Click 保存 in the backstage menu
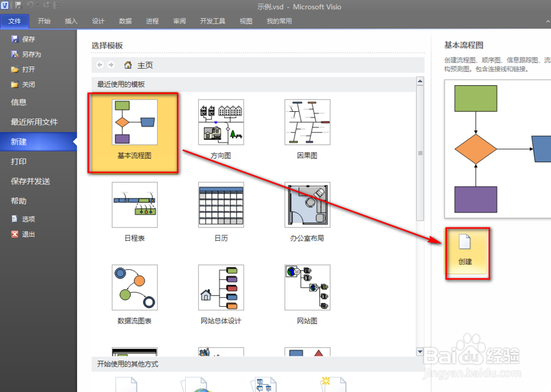The height and width of the screenshot is (392, 551). 23,39
